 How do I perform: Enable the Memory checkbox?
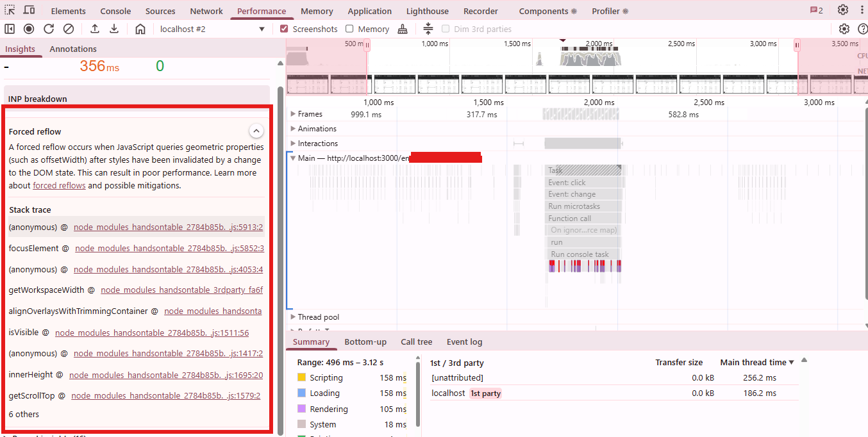(350, 28)
